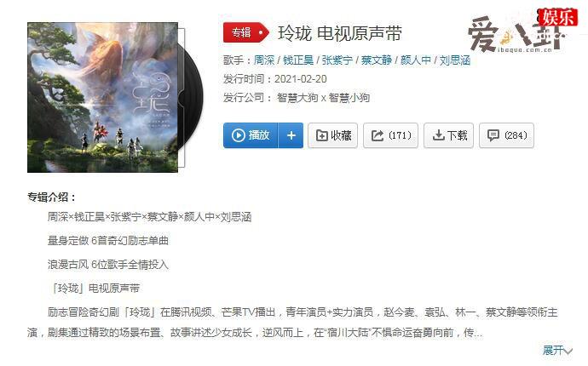Download the album with 下载 button

point(449,135)
